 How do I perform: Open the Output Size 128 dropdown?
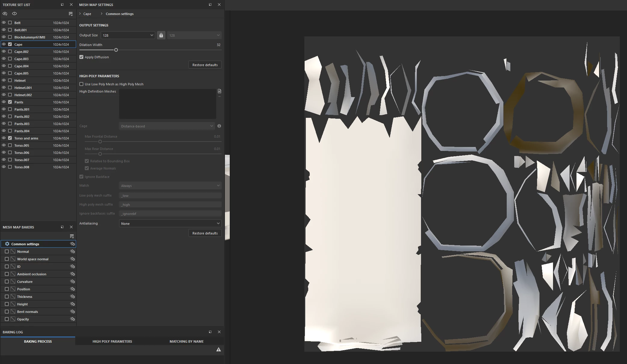tap(128, 35)
